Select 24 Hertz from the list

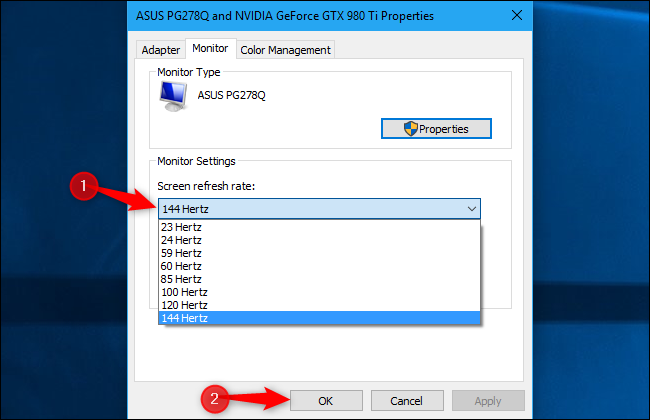point(181,240)
